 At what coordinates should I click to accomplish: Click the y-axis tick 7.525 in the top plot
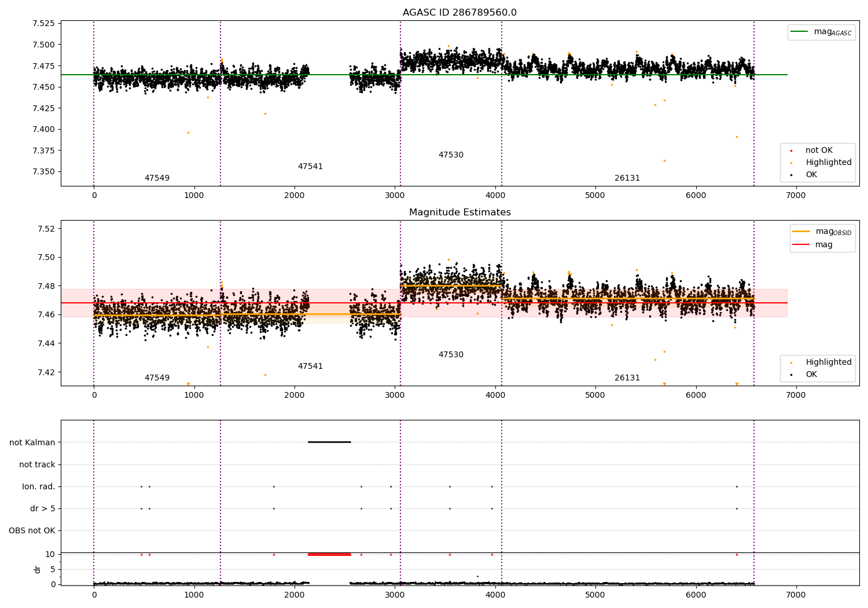tap(43, 24)
